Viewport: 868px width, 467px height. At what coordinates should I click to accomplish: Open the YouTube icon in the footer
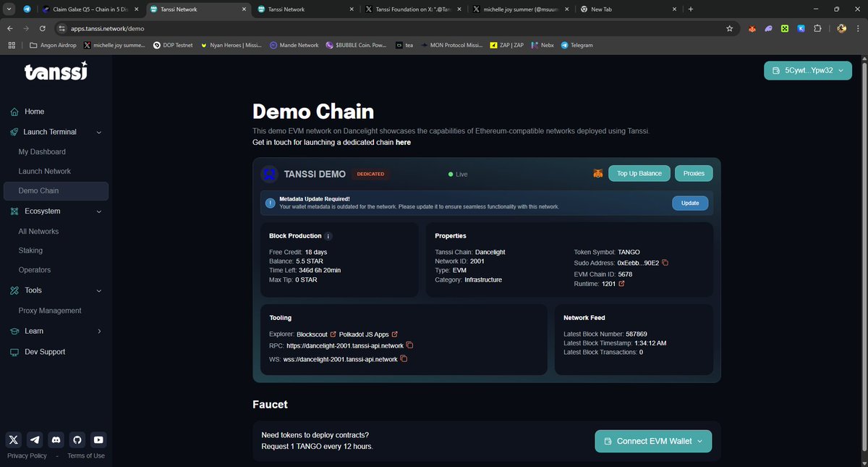98,439
